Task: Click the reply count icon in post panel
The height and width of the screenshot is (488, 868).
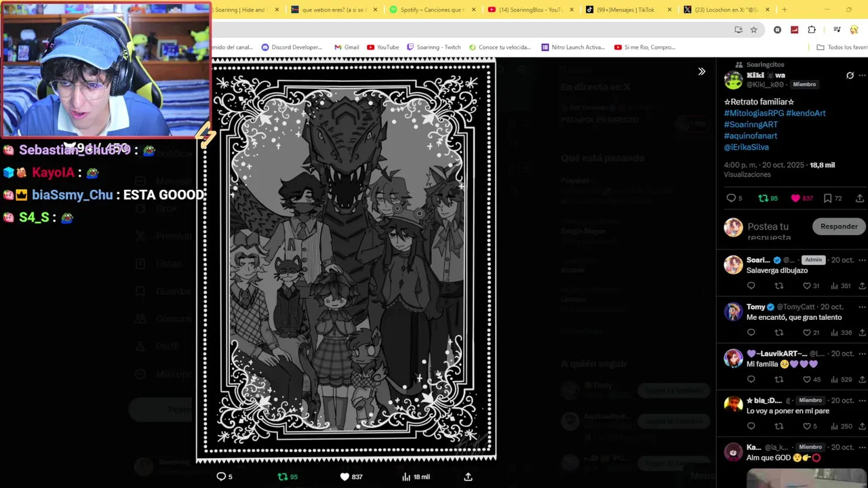Action: (x=731, y=198)
